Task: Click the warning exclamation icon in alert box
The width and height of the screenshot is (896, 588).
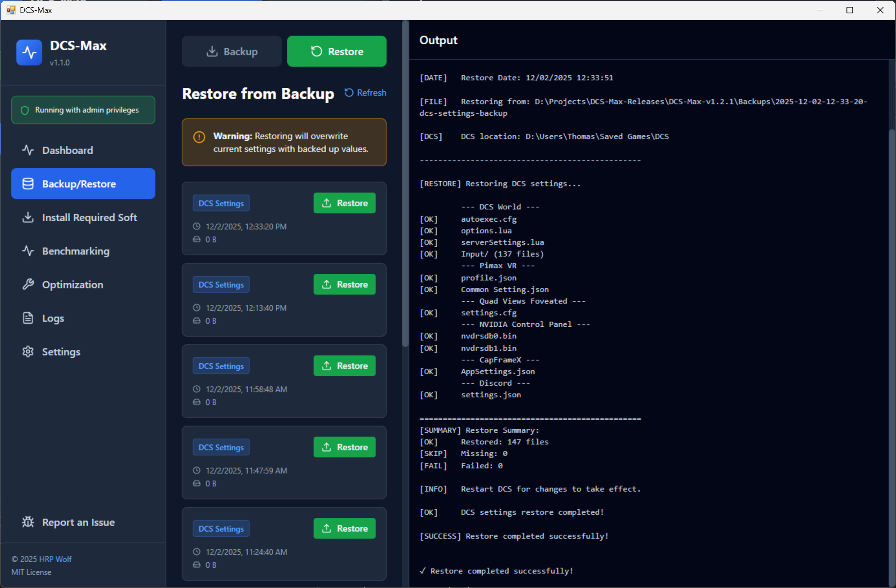Action: click(199, 137)
